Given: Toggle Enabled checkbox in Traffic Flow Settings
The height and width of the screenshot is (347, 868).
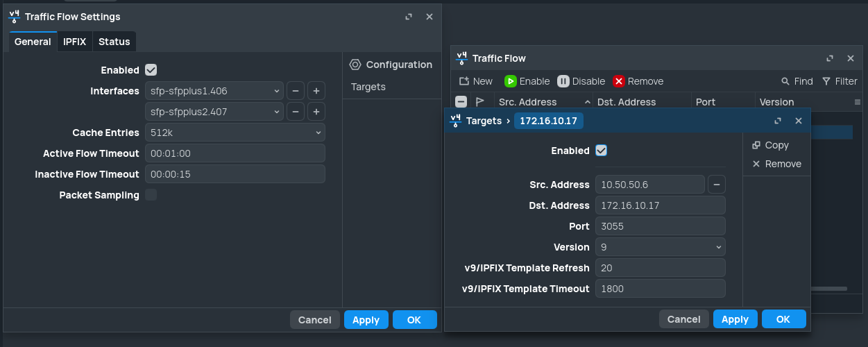Looking at the screenshot, I should click(x=151, y=70).
